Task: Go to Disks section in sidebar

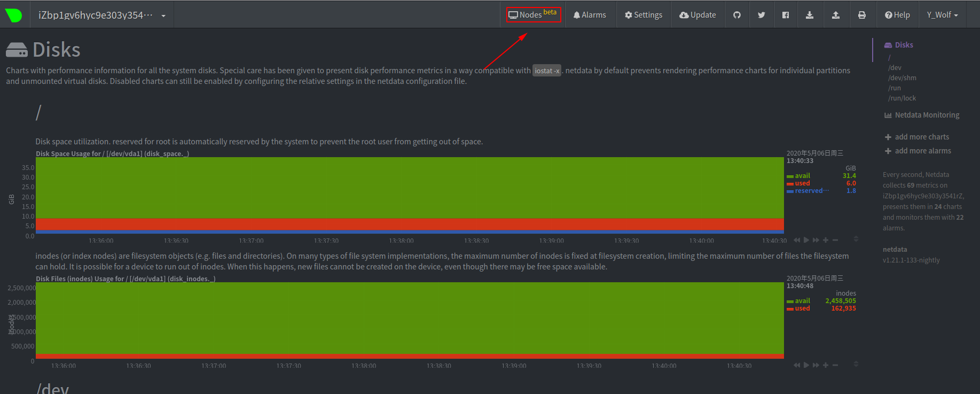Action: (x=899, y=45)
